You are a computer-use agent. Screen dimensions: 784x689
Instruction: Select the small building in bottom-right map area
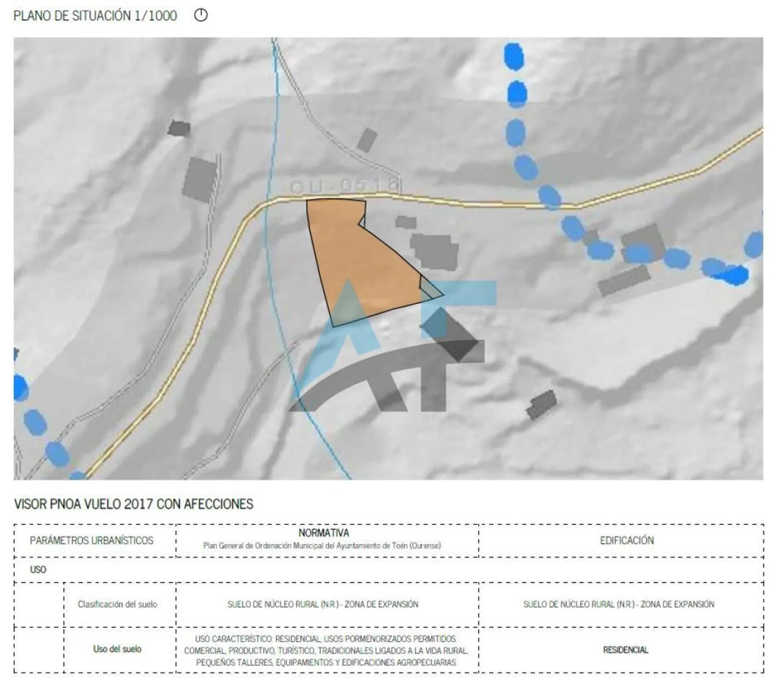541,404
